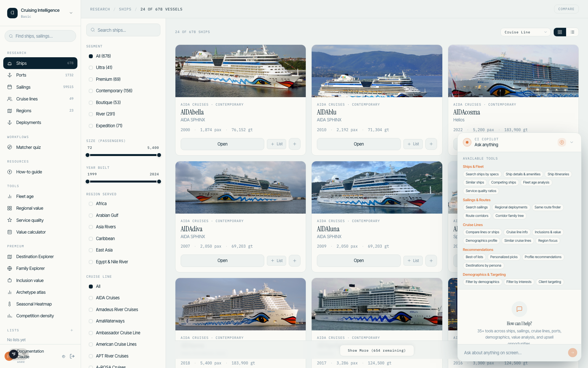Select the Compare lines or ships chip

(482, 232)
